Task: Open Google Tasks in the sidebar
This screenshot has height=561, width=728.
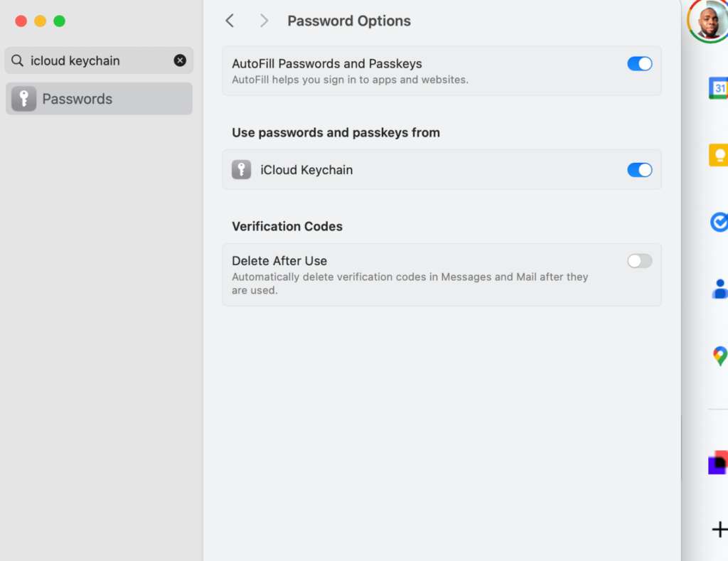Action: click(x=719, y=222)
